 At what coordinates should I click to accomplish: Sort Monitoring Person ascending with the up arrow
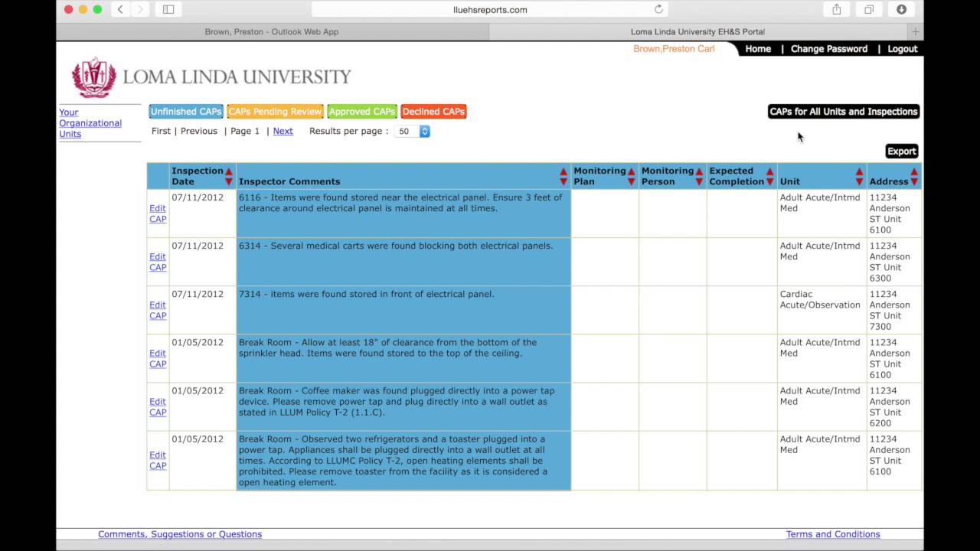699,172
